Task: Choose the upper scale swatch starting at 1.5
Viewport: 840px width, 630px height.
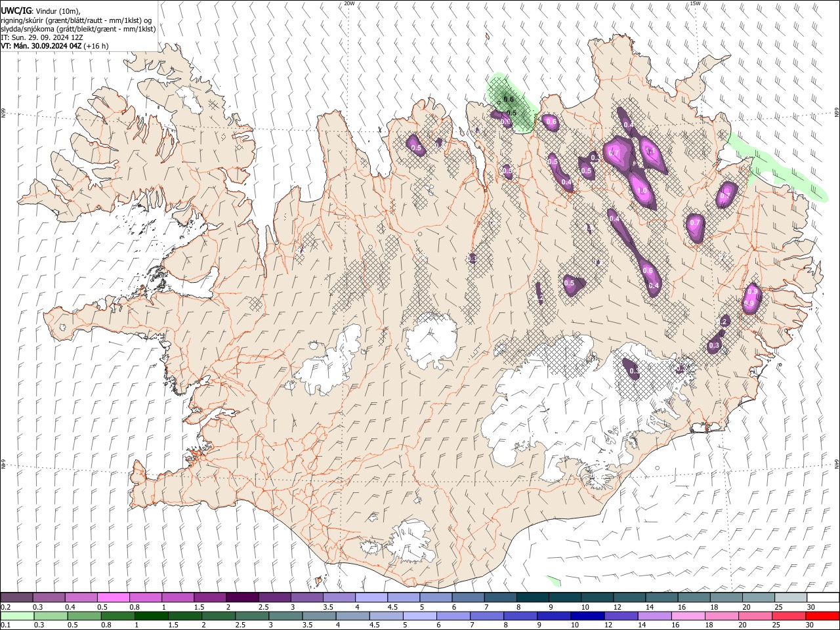Action: click(x=210, y=598)
